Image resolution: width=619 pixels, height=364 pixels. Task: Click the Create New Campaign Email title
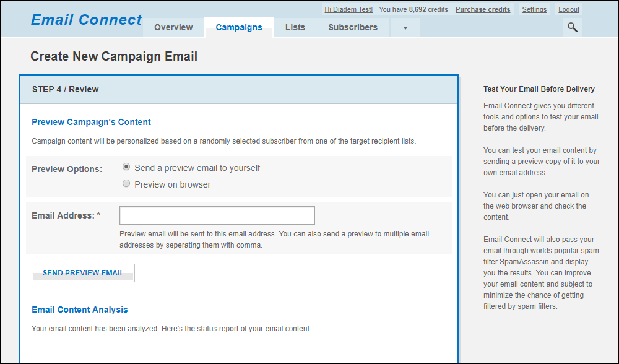114,56
